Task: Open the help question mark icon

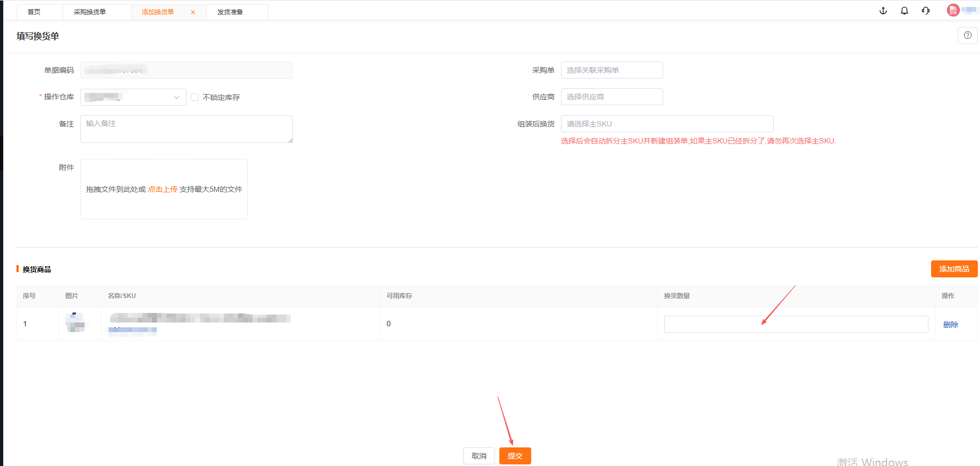Action: pyautogui.click(x=968, y=36)
